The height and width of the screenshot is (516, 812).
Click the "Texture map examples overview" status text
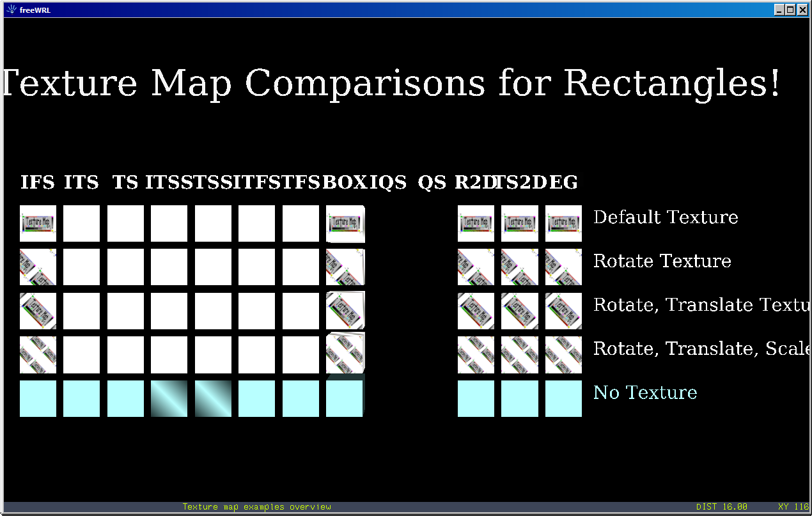[256, 507]
